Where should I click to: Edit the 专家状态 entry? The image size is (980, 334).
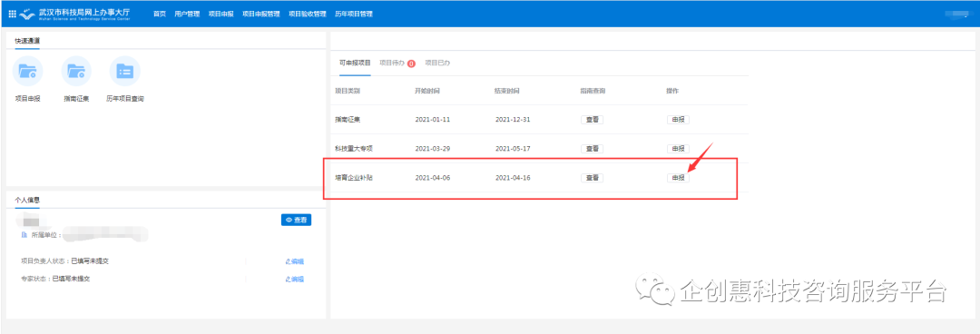pos(294,279)
